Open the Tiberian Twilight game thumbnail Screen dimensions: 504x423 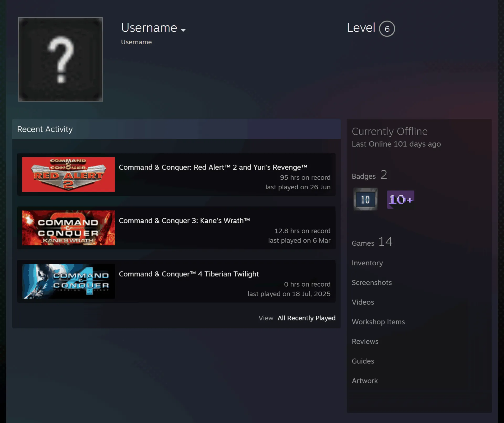(x=69, y=281)
